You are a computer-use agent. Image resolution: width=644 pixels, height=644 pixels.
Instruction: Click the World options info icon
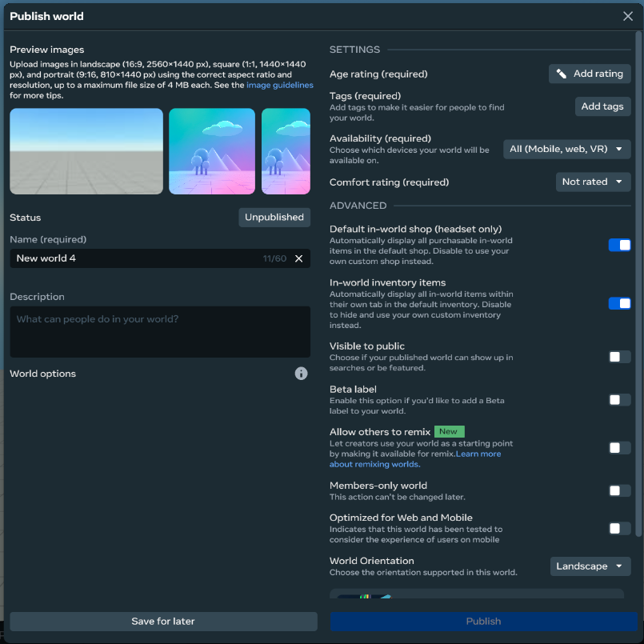point(301,374)
